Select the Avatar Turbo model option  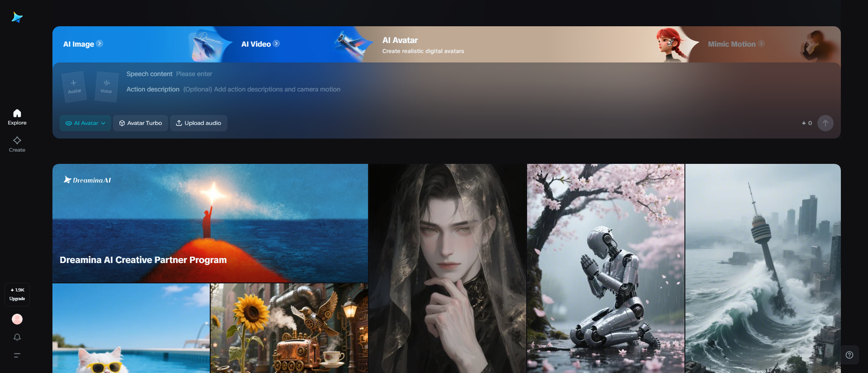(141, 123)
